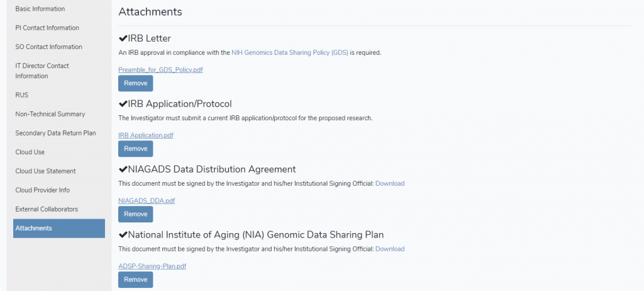Remove the Preamble_for_GDS_Policy.pdf attachment

[x=135, y=83]
